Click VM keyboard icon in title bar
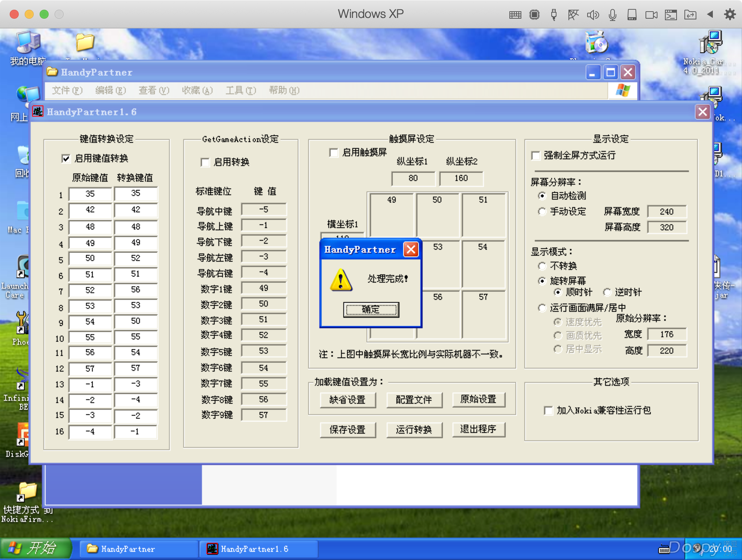The width and height of the screenshot is (742, 560). pos(515,15)
